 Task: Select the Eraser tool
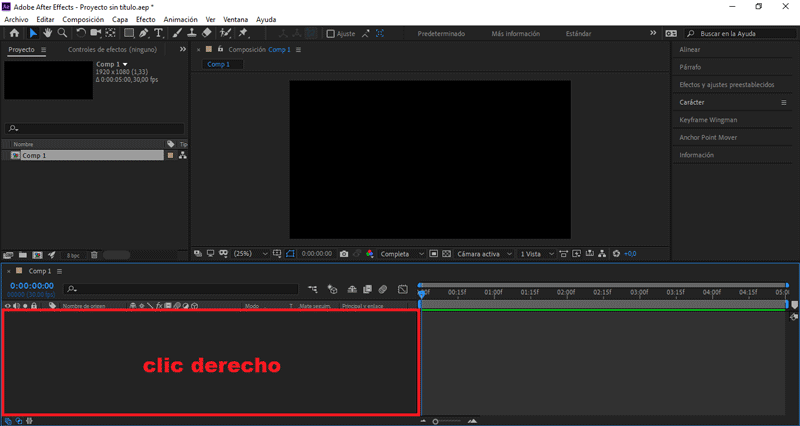[x=206, y=33]
